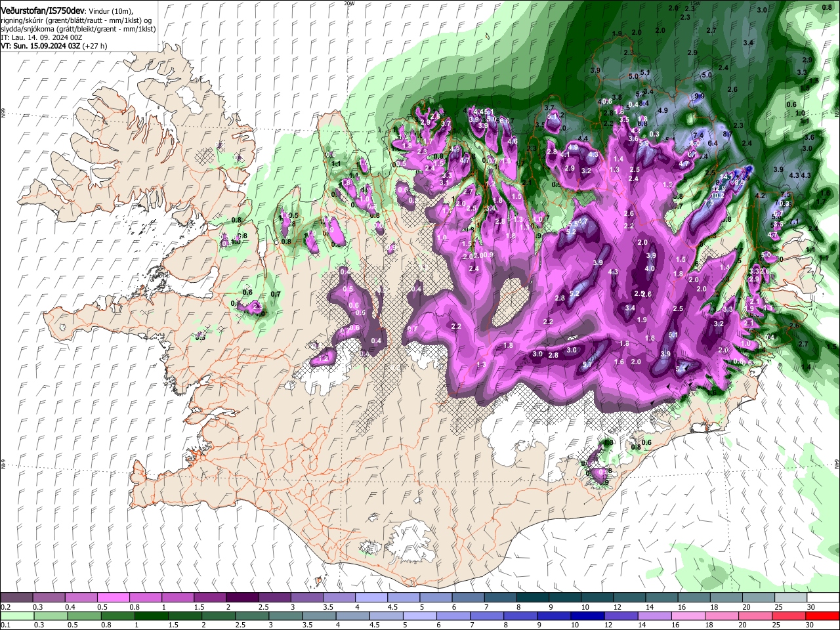Click the 8.7 precipitation value on the map
The height and width of the screenshot is (630, 840).
point(727,134)
